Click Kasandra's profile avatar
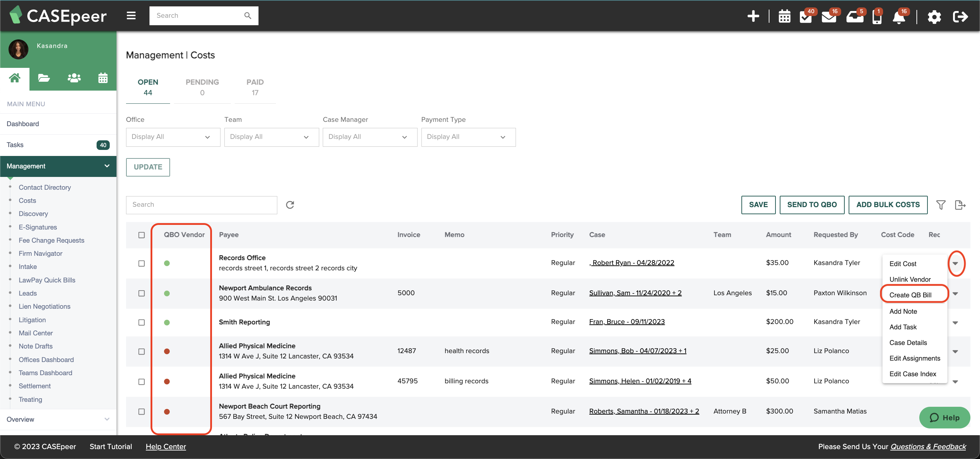This screenshot has width=980, height=459. (18, 49)
